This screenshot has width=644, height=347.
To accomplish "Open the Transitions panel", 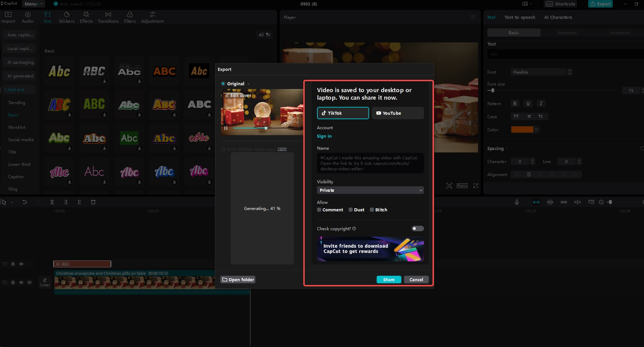I will 108,17.
